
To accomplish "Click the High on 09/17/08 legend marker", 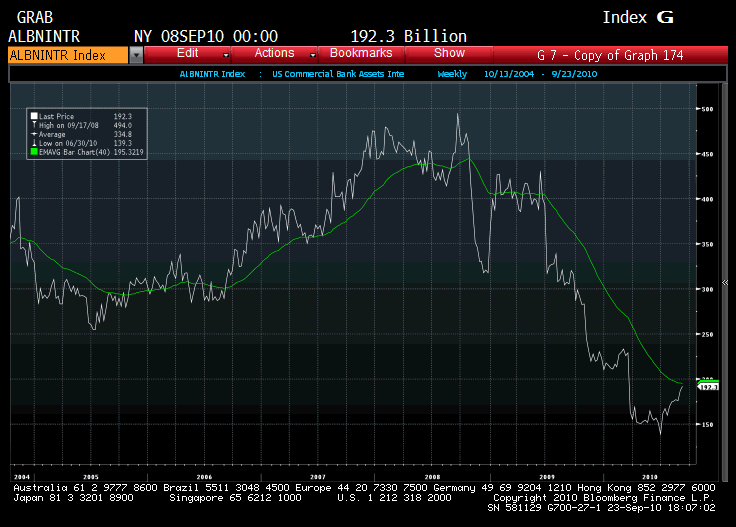I will [x=34, y=125].
